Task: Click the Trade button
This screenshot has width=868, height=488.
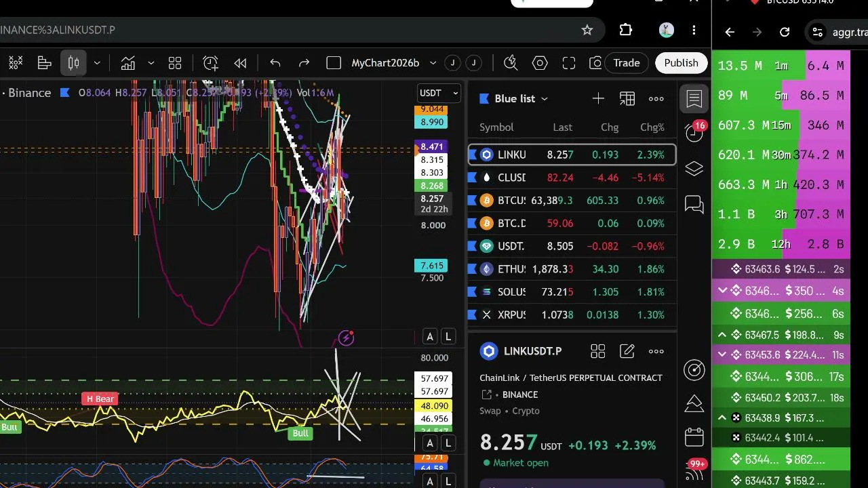Action: (627, 63)
